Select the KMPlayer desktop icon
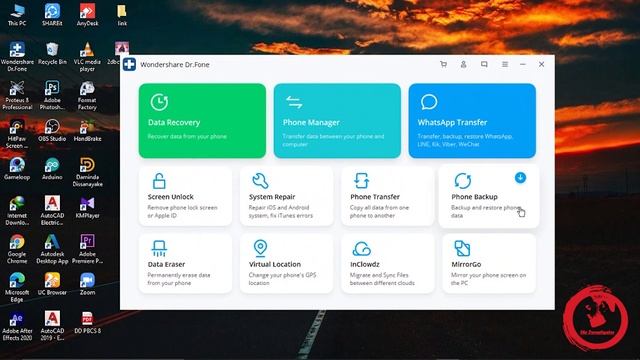 (x=87, y=207)
